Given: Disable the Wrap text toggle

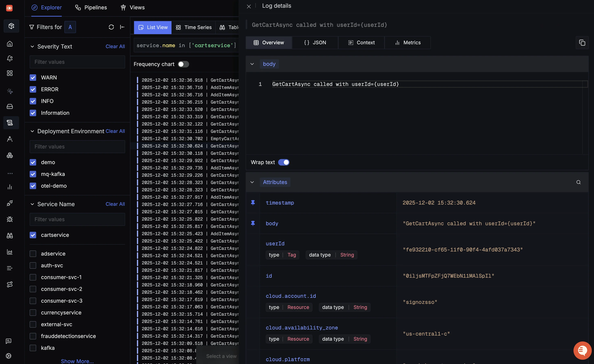Looking at the screenshot, I should [x=284, y=162].
